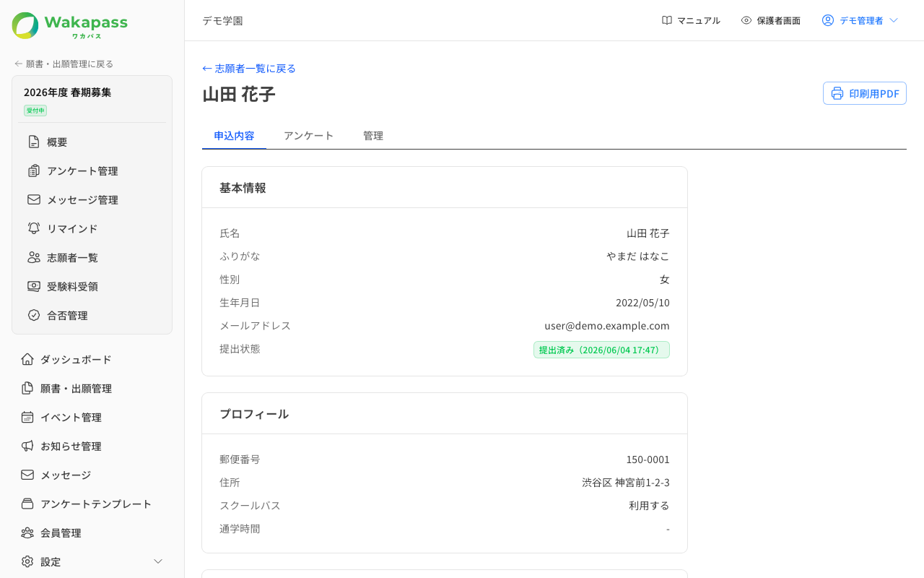924x578 pixels.
Task: Click the 印刷用PDF button
Action: point(865,93)
